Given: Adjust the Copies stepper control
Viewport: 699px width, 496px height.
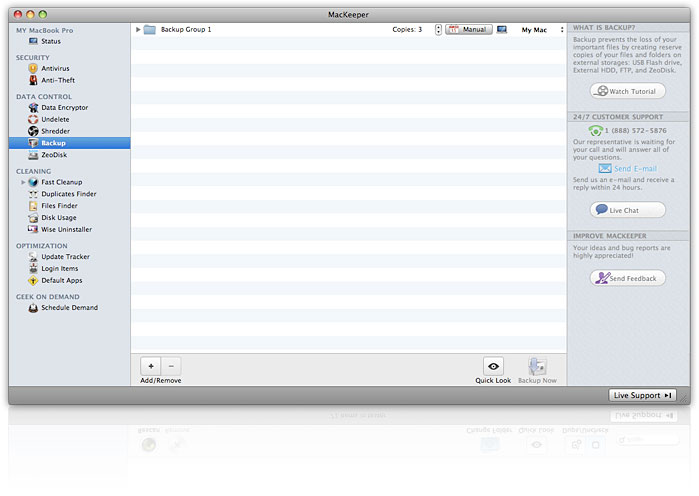Looking at the screenshot, I should (x=438, y=30).
